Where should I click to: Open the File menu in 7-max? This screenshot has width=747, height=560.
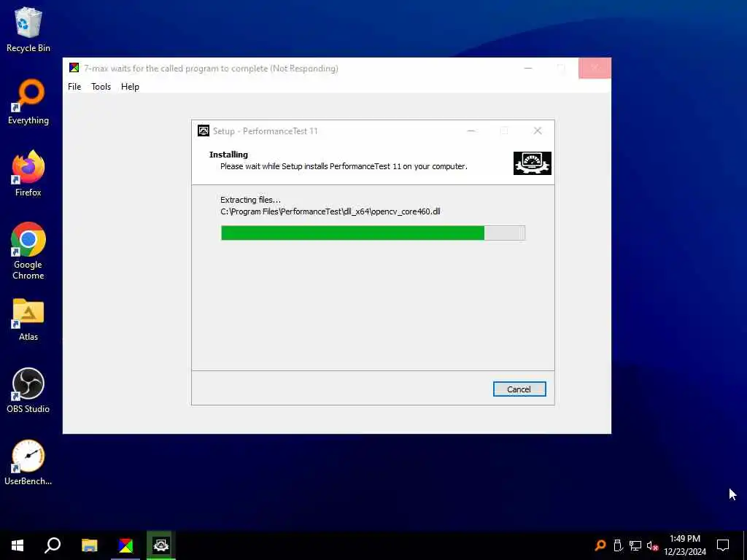click(74, 87)
